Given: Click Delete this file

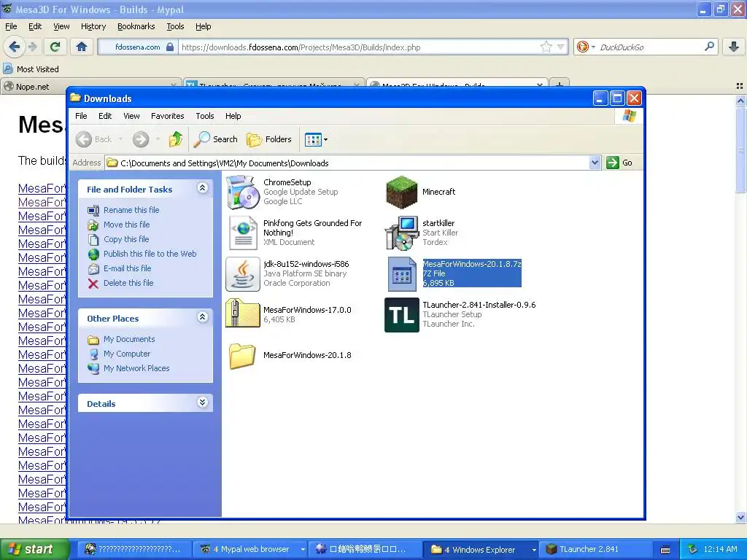Looking at the screenshot, I should coord(128,284).
